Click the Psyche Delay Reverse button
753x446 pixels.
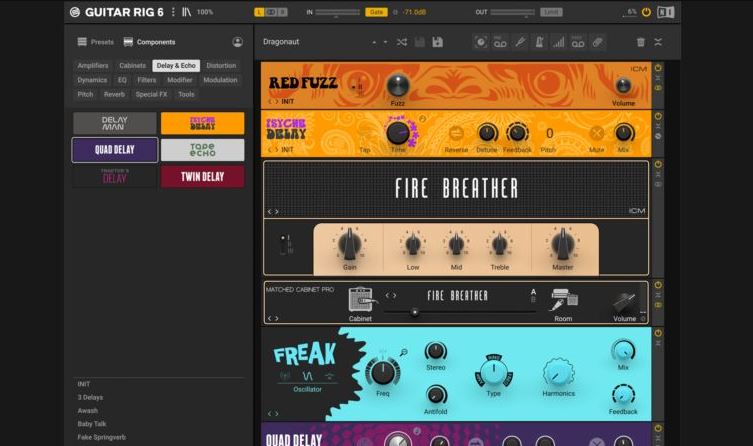[x=456, y=133]
